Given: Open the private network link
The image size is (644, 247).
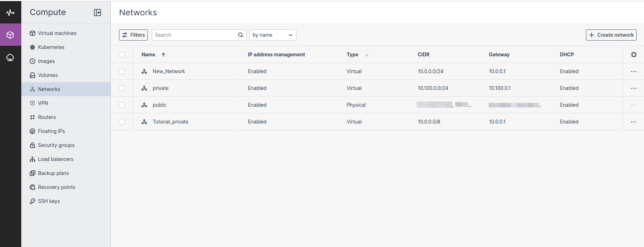Looking at the screenshot, I should [x=161, y=88].
